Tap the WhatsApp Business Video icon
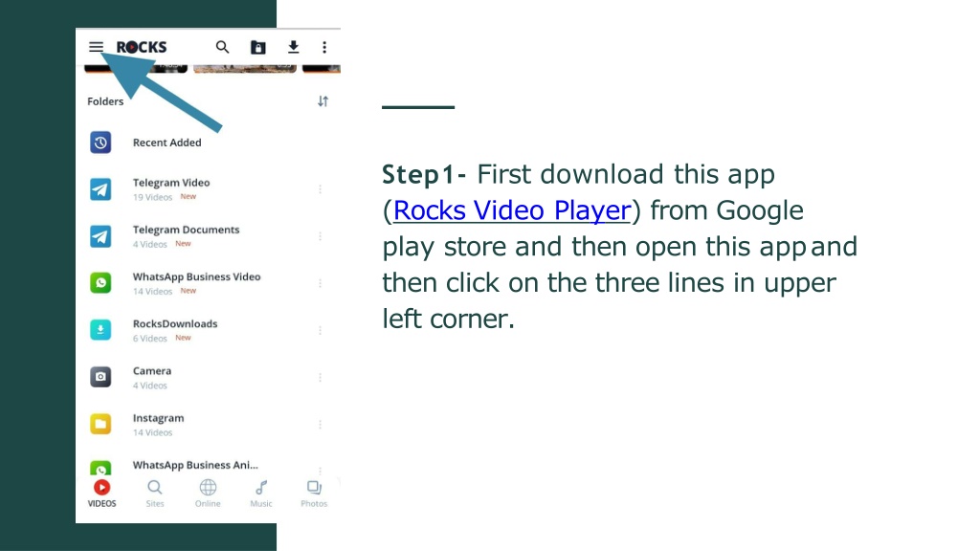Viewport: 980px width, 551px height. [x=100, y=283]
